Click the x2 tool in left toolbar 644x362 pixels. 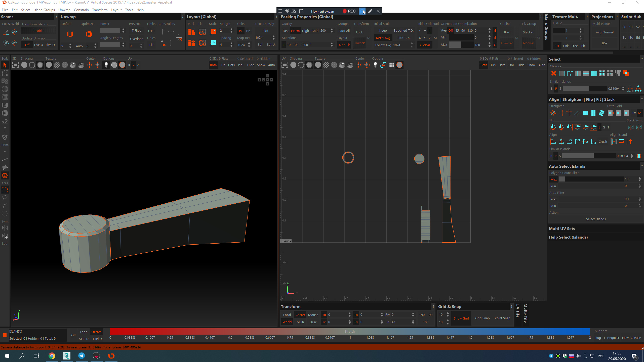[x=5, y=121]
